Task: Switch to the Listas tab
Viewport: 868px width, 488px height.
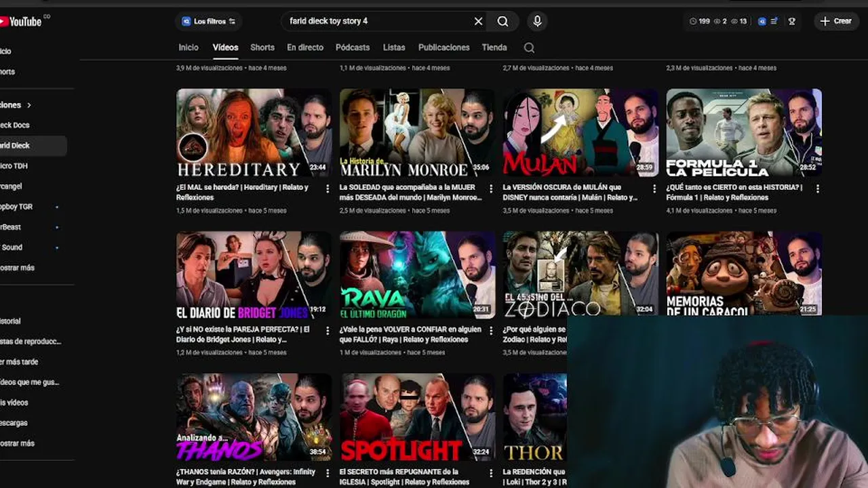Action: tap(394, 47)
